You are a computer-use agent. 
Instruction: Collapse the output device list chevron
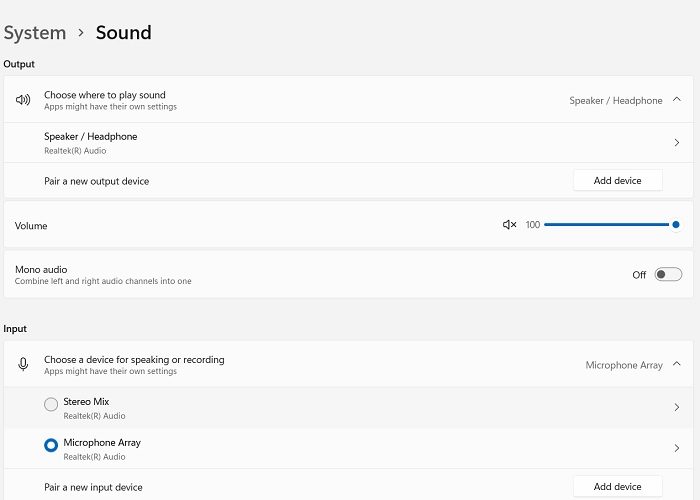(676, 100)
